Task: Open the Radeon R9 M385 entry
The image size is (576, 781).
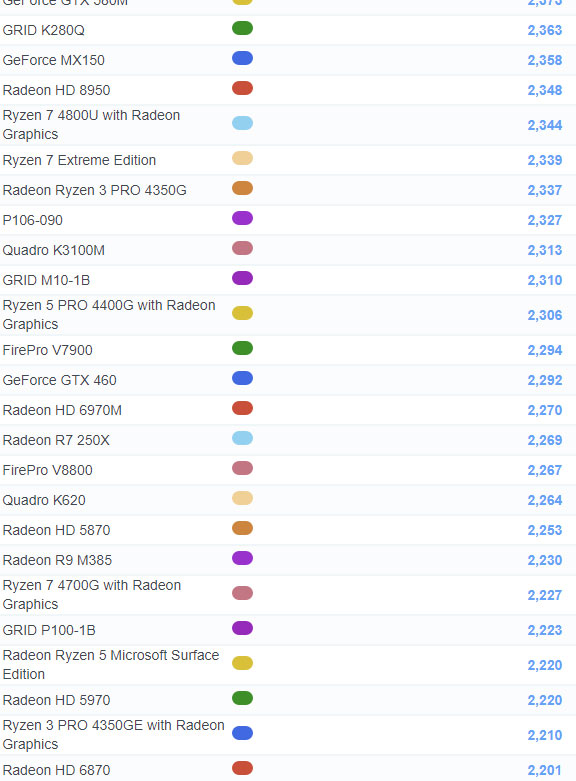Action: (x=57, y=560)
